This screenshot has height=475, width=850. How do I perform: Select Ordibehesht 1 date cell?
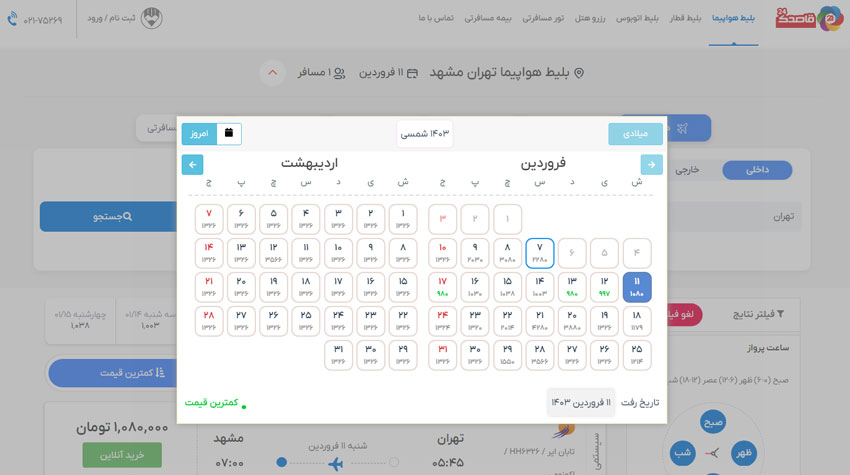403,219
